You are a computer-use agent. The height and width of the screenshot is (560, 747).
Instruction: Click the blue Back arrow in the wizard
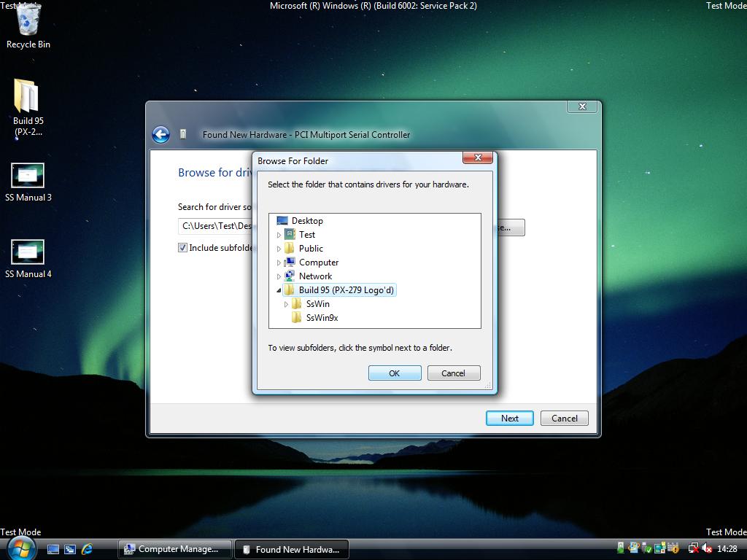tap(160, 134)
